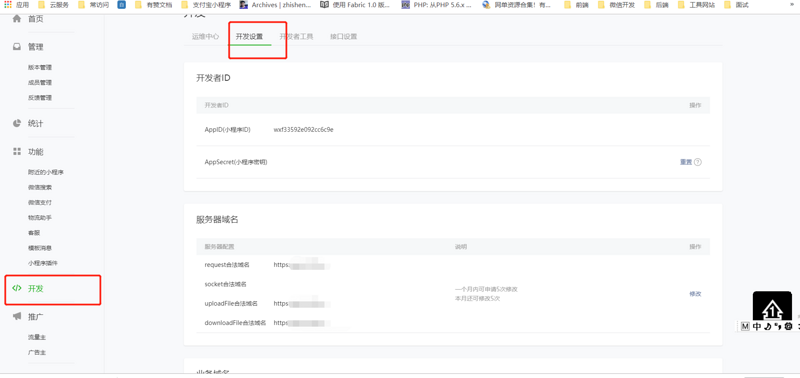Open the Archives | zhishen bookmark
Screen dimensions: 800x378
275,5
